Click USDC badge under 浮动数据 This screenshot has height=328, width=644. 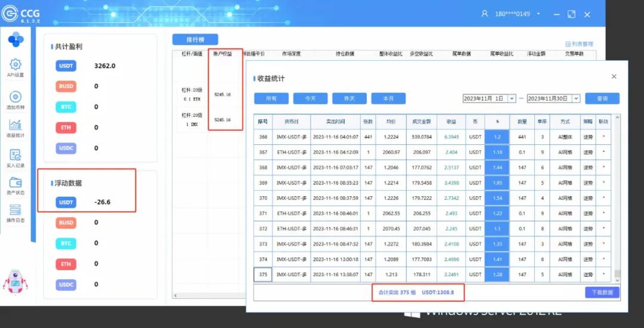pos(66,284)
